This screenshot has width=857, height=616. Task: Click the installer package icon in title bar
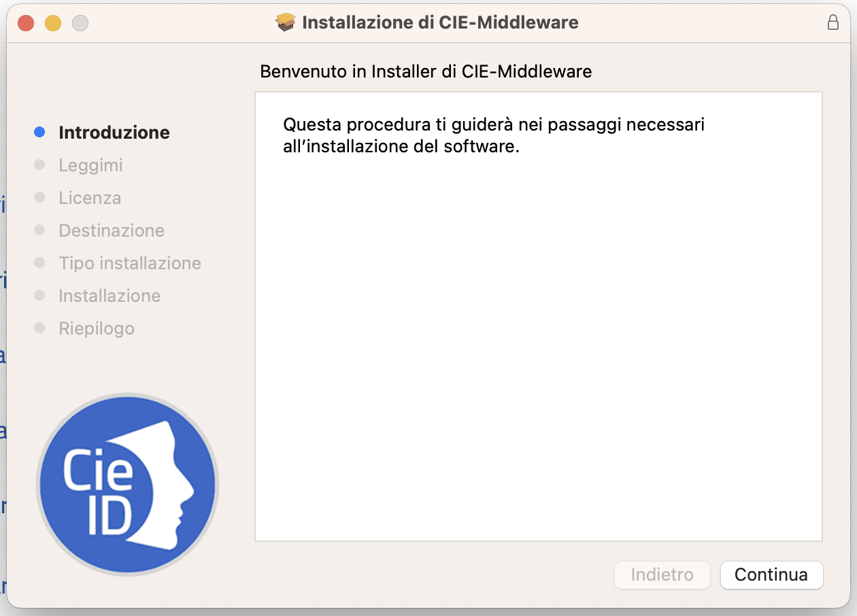(286, 22)
